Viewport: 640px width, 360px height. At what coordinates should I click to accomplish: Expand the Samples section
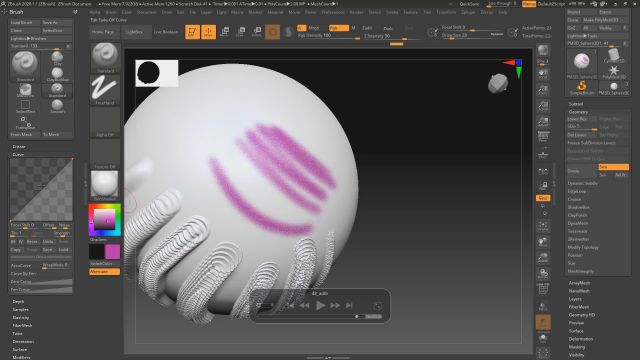click(20, 310)
